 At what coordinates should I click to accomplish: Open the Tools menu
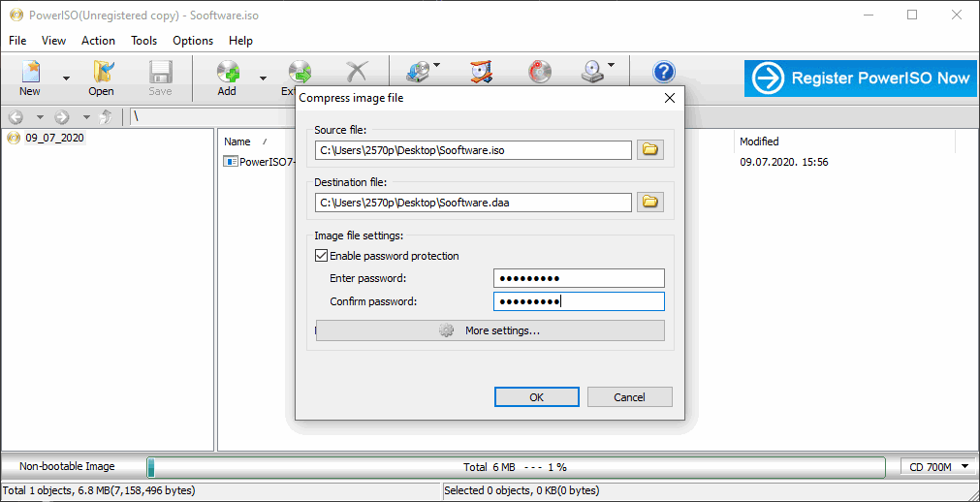[143, 41]
